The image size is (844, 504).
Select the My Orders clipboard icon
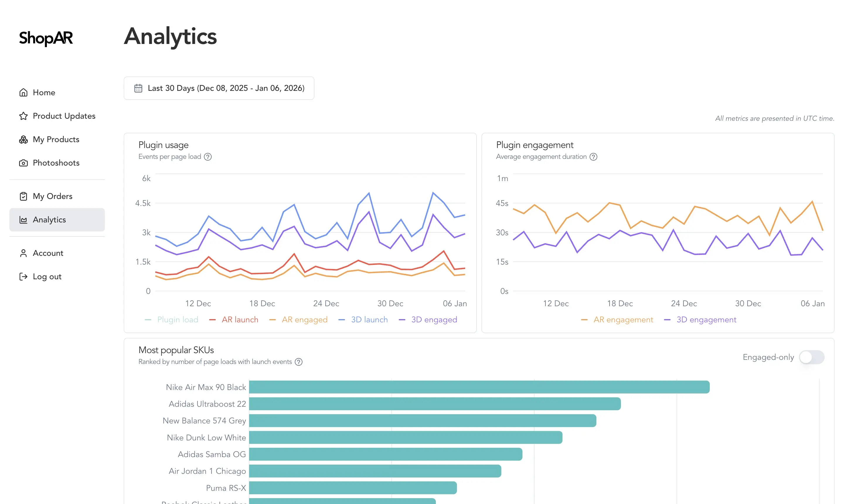23,196
